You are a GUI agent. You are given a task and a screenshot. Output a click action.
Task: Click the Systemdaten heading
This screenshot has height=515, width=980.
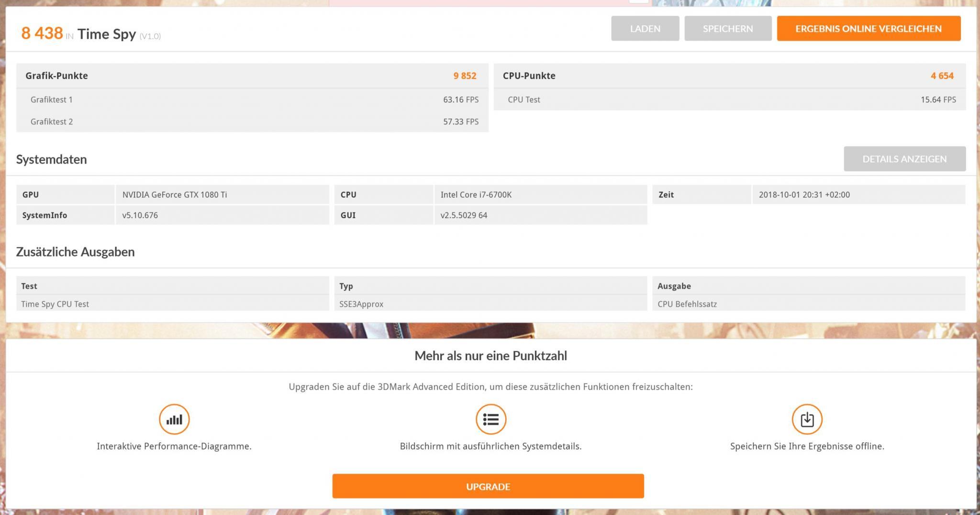pyautogui.click(x=52, y=159)
